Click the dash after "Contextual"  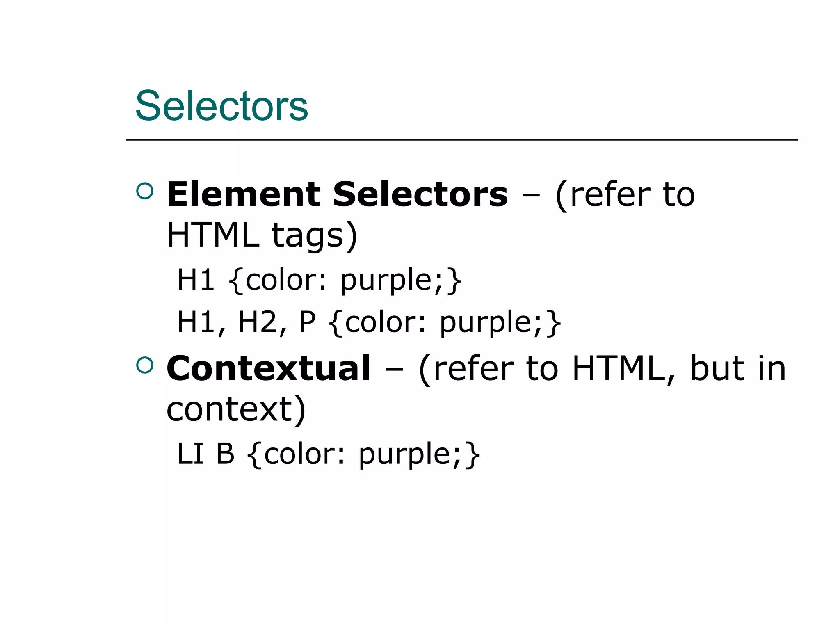(394, 370)
